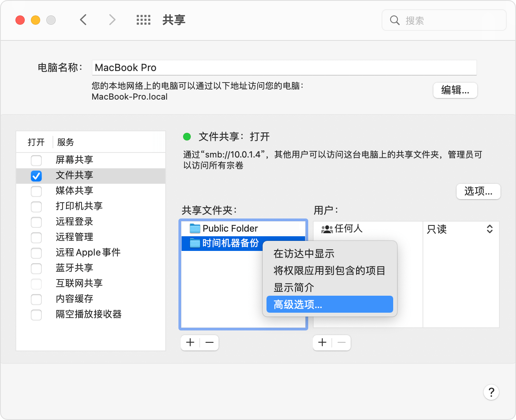Image resolution: width=516 pixels, height=420 pixels.
Task: Click the Public Folder folder icon
Action: (195, 228)
